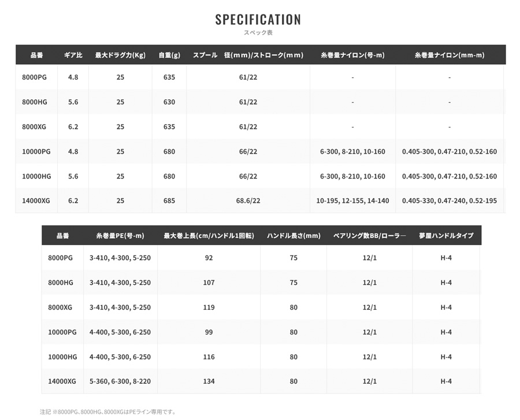This screenshot has height=420, width=520.
Task: Click the 夢屋ハンドルタイプ column header
Action: (x=446, y=236)
